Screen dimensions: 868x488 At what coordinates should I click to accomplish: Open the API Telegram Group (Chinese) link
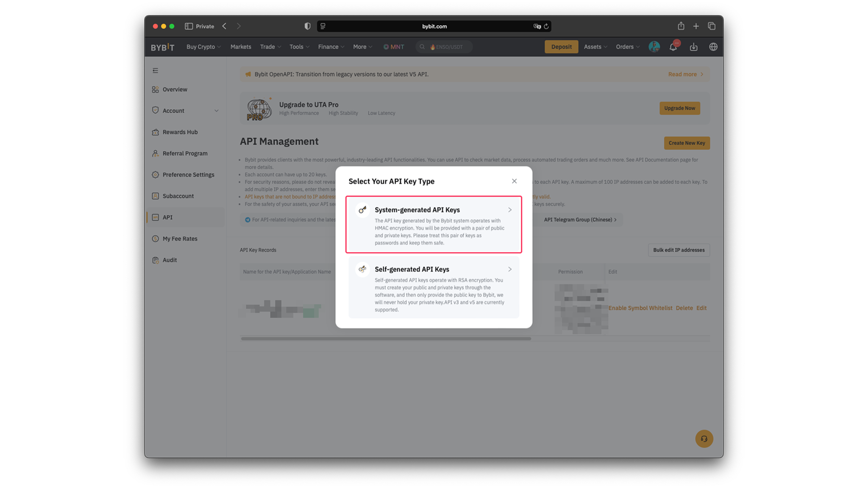pos(580,220)
